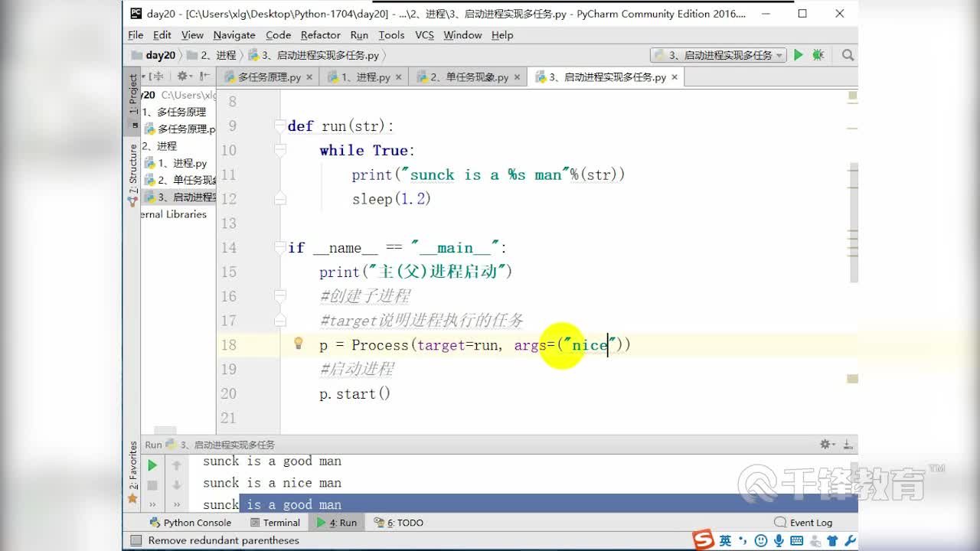Open Project panel settings gear icon
This screenshot has width=980, height=551.
pos(181,77)
